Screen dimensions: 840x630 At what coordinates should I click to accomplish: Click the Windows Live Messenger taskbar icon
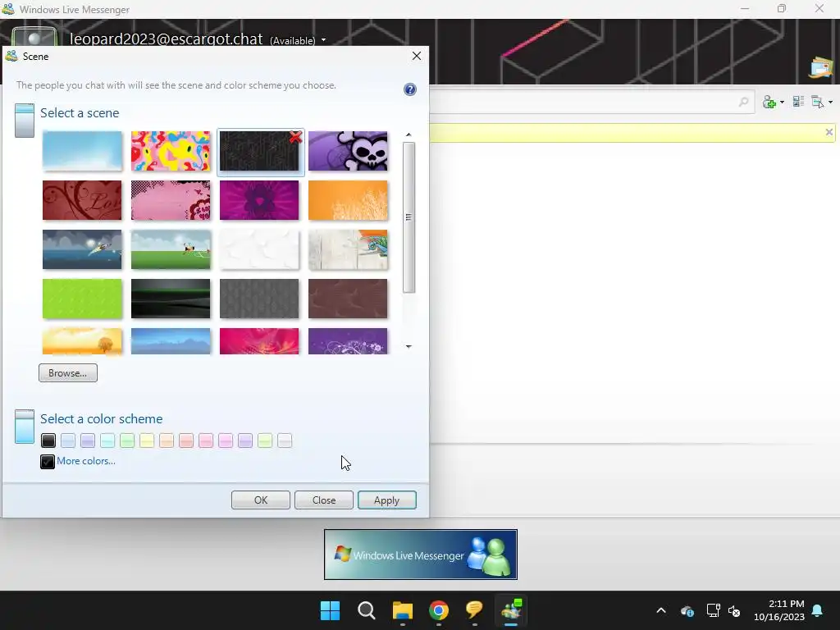point(511,610)
